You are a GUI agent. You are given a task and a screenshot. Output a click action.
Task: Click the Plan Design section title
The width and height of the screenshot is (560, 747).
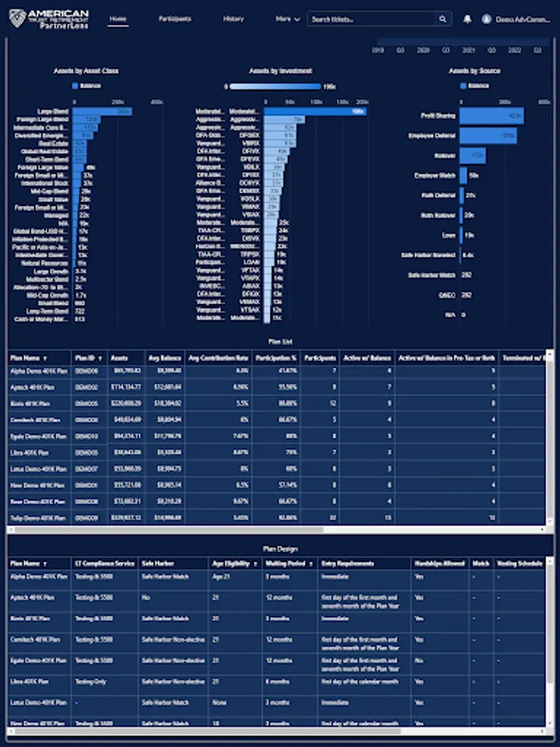click(280, 549)
